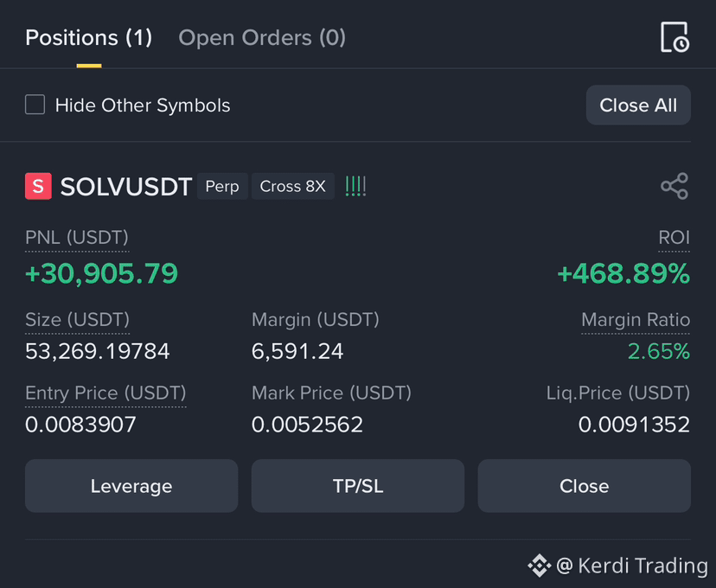Viewport: 716px width, 588px height.
Task: Set TP/SL for the position
Action: coord(358,486)
